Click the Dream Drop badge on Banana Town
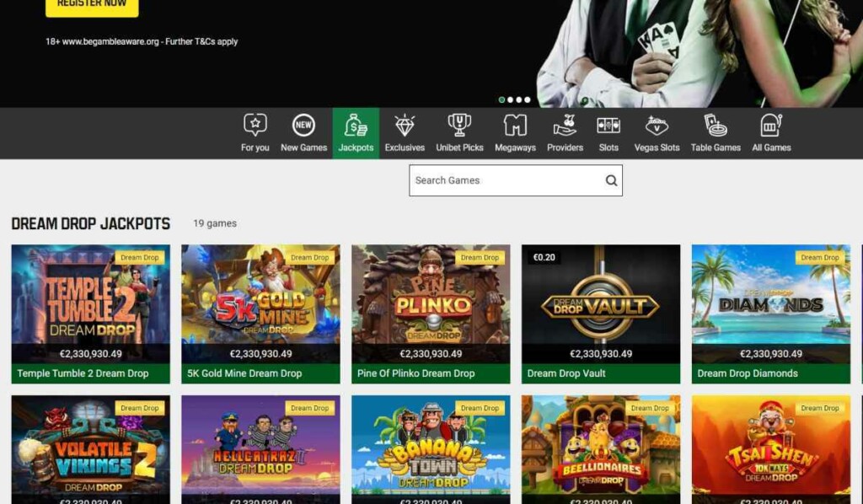863x504 pixels. coord(480,408)
